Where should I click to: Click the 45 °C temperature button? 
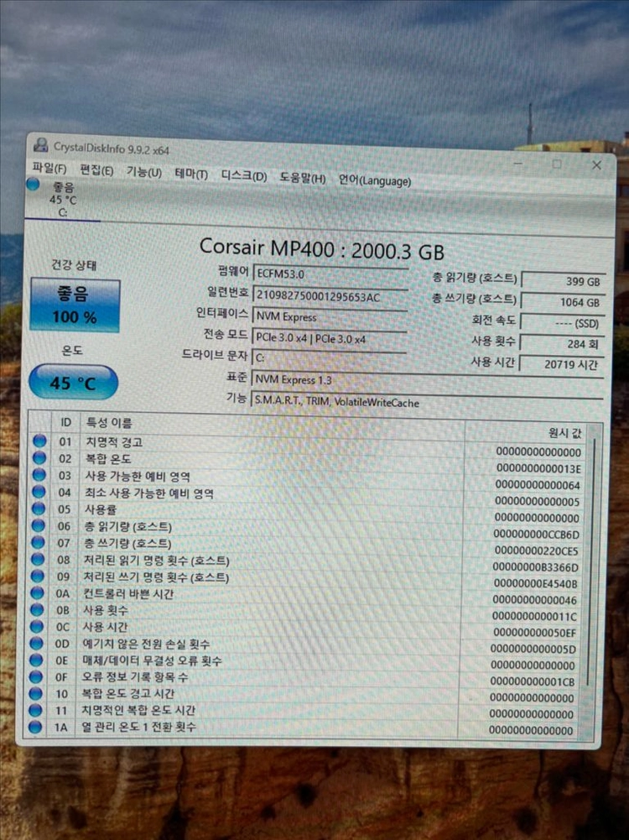[73, 383]
